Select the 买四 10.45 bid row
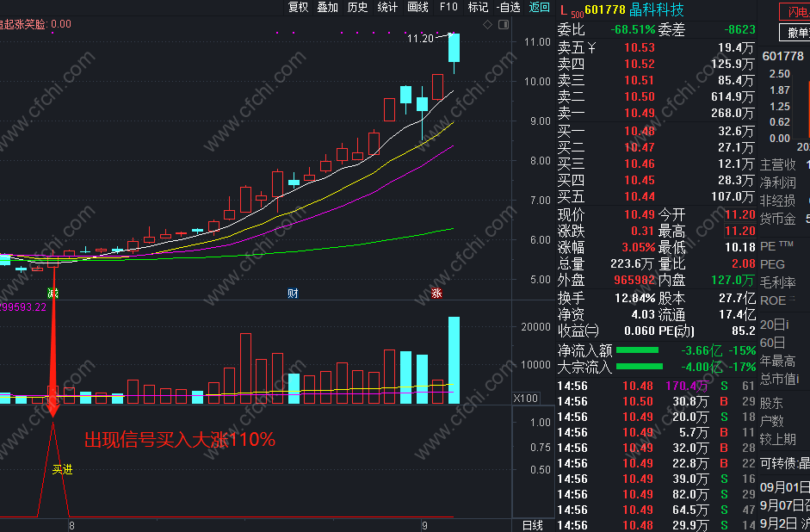The height and width of the screenshot is (532, 810). pyautogui.click(x=656, y=180)
